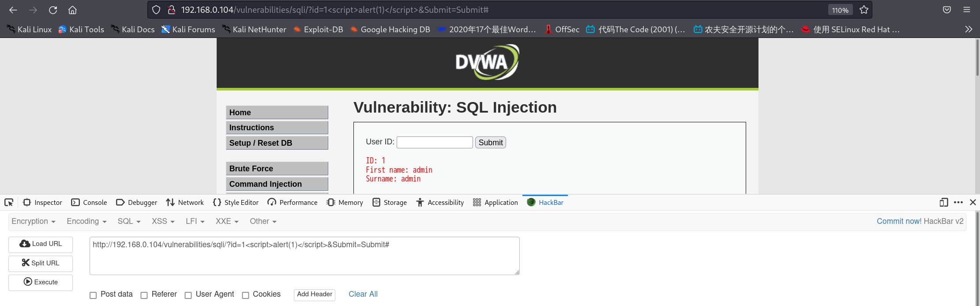Enable the Post data checkbox
This screenshot has width=980, height=306.
pyautogui.click(x=93, y=295)
